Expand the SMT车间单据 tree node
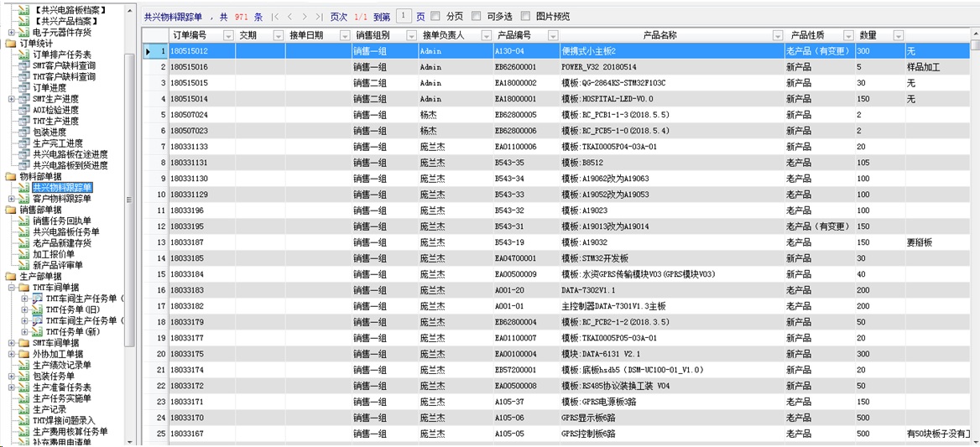Image resolution: width=980 pixels, height=447 pixels. pyautogui.click(x=11, y=343)
